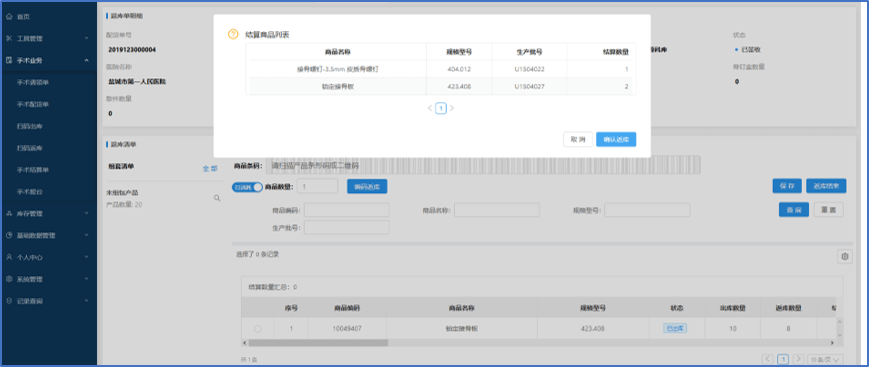Click the 返库结束 button

pos(826,186)
